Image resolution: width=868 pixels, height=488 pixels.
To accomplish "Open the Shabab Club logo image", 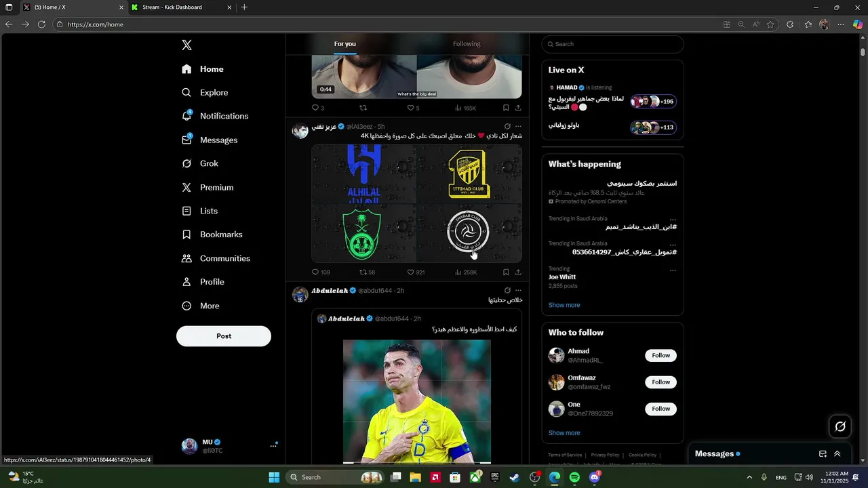I will pyautogui.click(x=469, y=233).
